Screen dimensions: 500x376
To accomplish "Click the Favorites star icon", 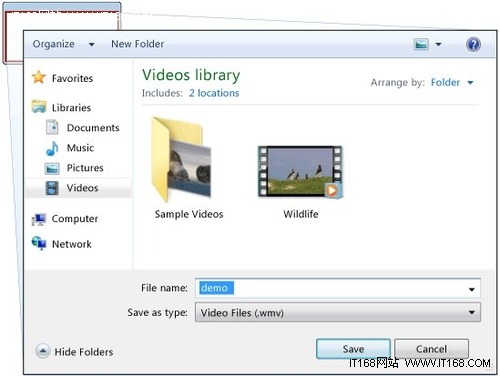I will (39, 77).
